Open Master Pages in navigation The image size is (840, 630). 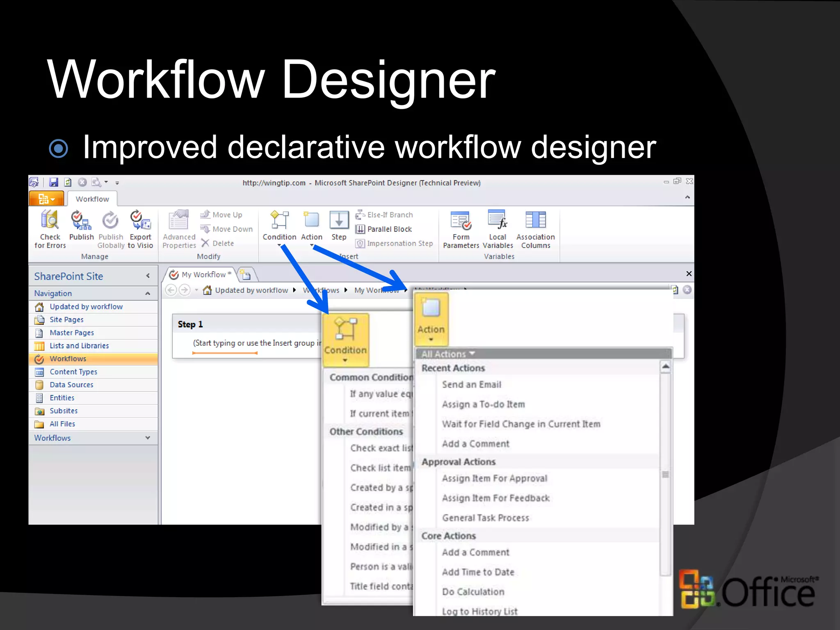click(93, 333)
